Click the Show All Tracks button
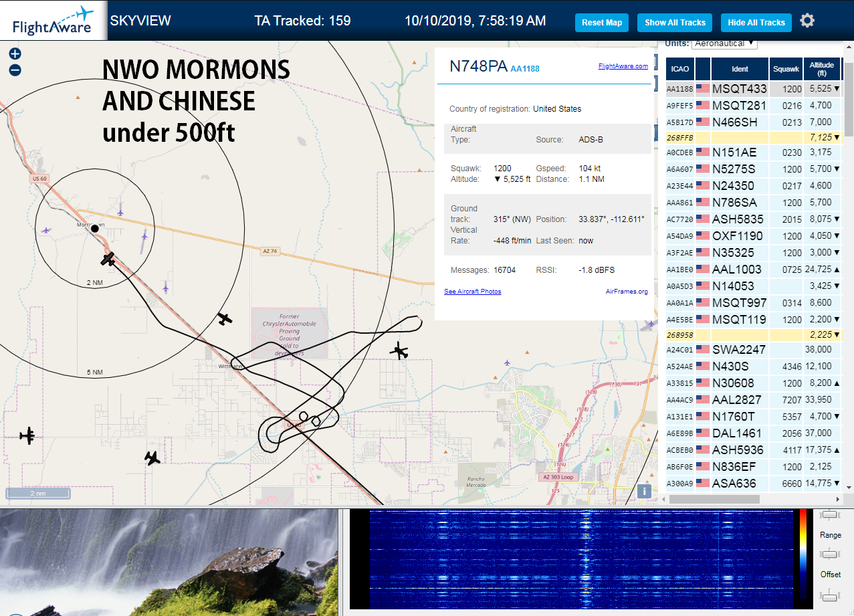Image resolution: width=854 pixels, height=616 pixels. click(x=675, y=22)
